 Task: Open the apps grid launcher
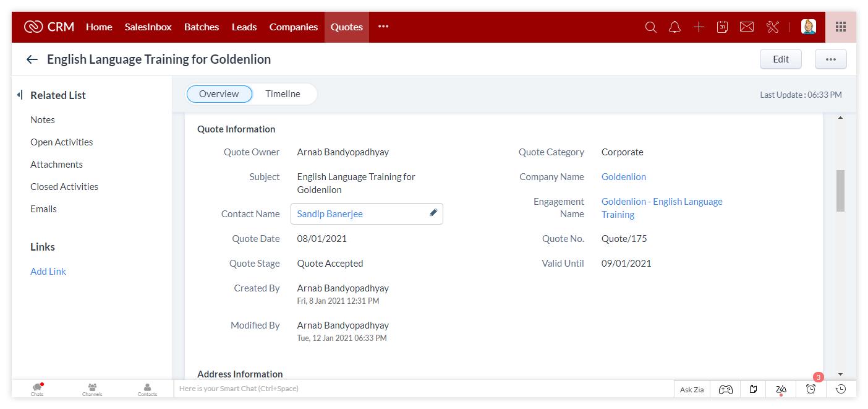841,27
